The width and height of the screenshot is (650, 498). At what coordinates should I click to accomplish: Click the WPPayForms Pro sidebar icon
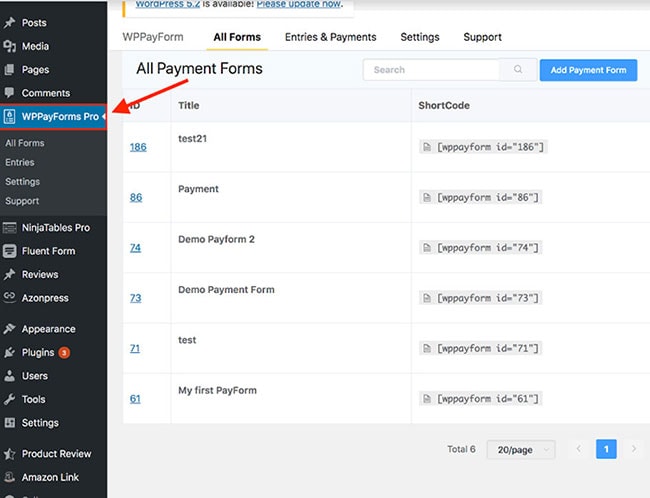point(9,117)
